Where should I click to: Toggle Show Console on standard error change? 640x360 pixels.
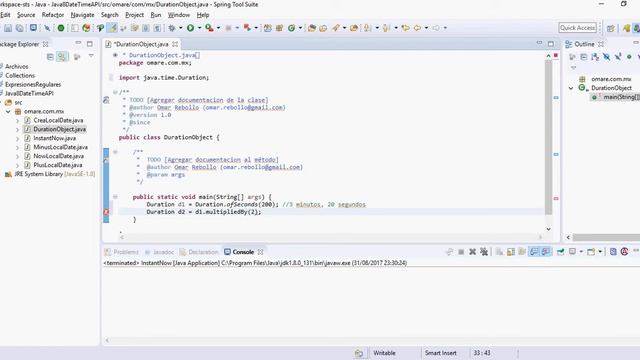pos(545,252)
